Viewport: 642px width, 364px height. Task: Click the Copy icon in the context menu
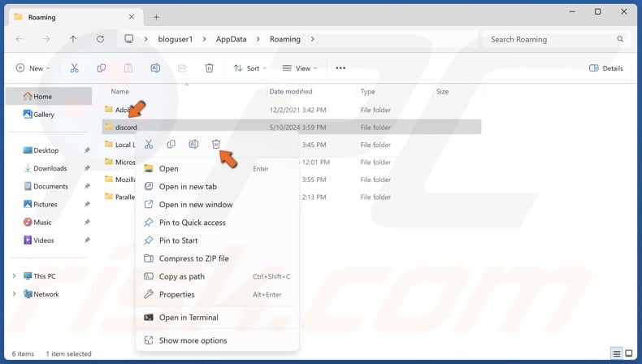(171, 144)
